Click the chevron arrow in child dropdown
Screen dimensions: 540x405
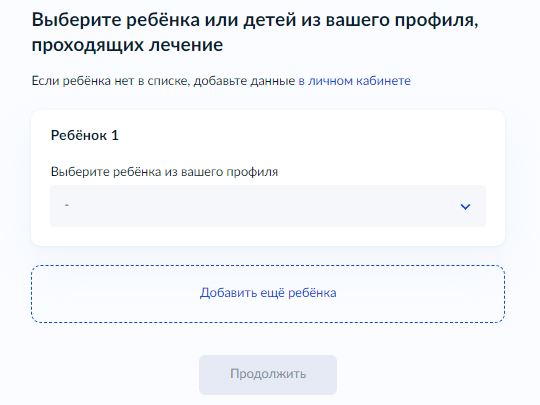tap(465, 207)
